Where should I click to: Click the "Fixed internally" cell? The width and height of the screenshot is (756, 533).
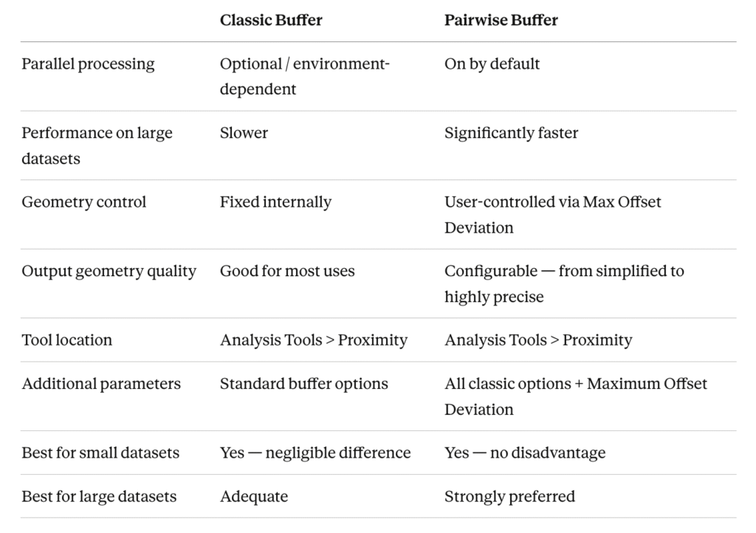pyautogui.click(x=275, y=202)
